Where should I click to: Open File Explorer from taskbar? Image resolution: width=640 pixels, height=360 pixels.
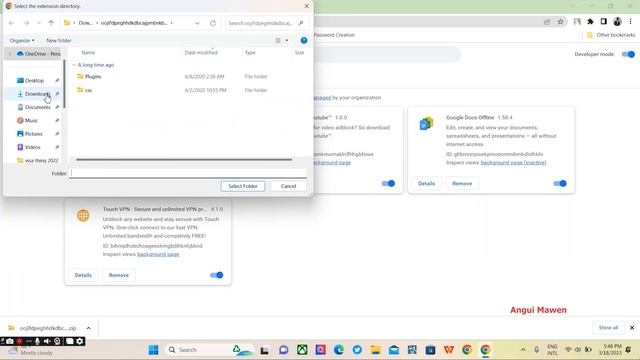pyautogui.click(x=376, y=350)
